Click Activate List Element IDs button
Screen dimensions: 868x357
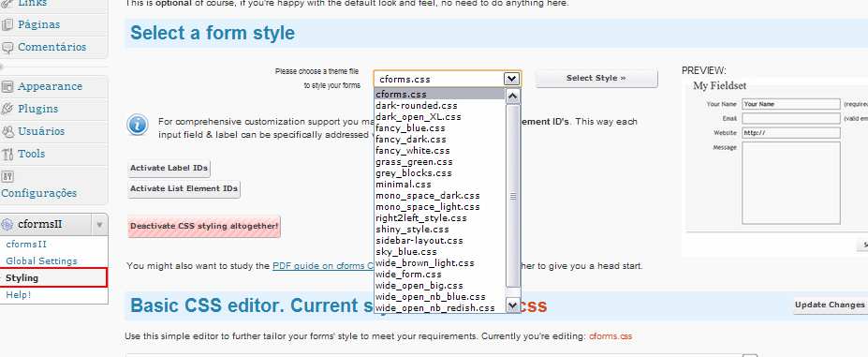click(x=184, y=188)
